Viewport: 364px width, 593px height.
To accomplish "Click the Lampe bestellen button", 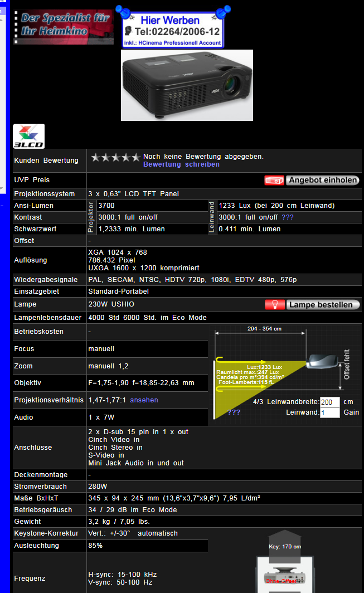I will click(323, 305).
